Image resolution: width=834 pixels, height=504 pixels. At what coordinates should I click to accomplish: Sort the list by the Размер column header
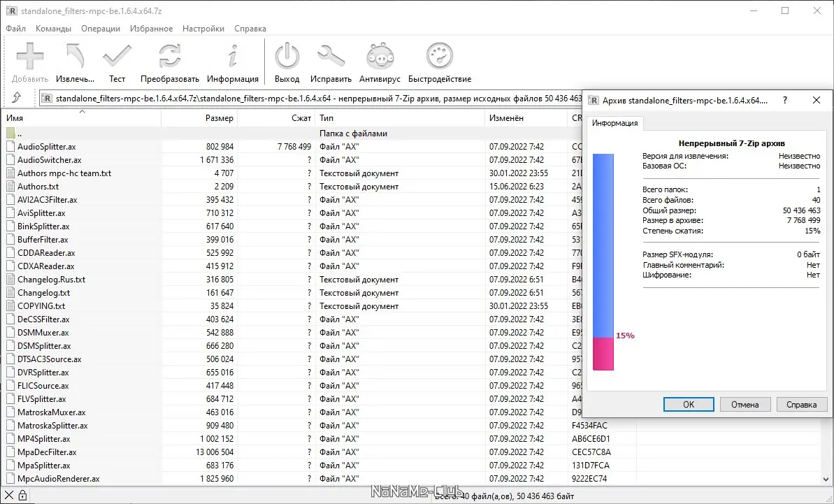pyautogui.click(x=199, y=118)
